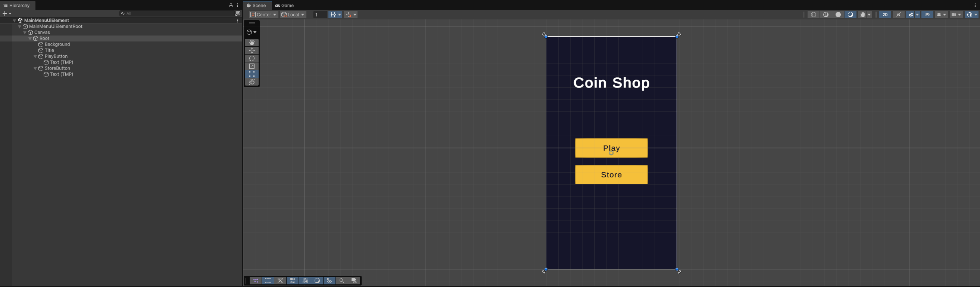The image size is (980, 287).
Task: Open the Local handle rotation dropdown
Action: [293, 15]
